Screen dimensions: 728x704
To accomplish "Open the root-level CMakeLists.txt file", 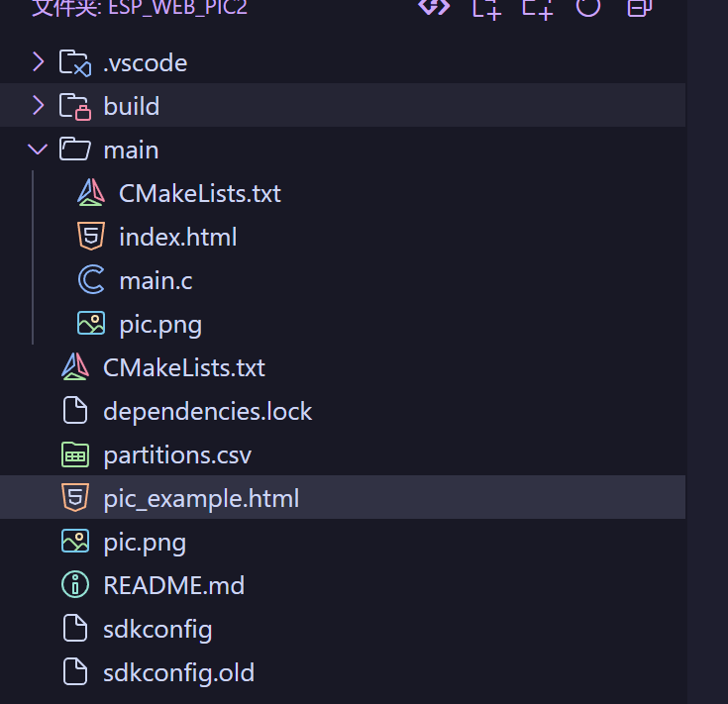I will 184,367.
